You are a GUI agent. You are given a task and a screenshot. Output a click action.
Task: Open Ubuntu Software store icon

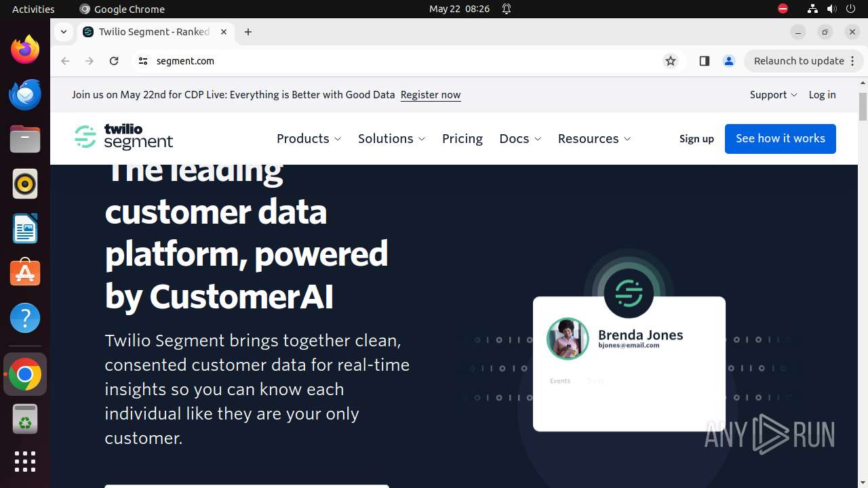pyautogui.click(x=25, y=273)
